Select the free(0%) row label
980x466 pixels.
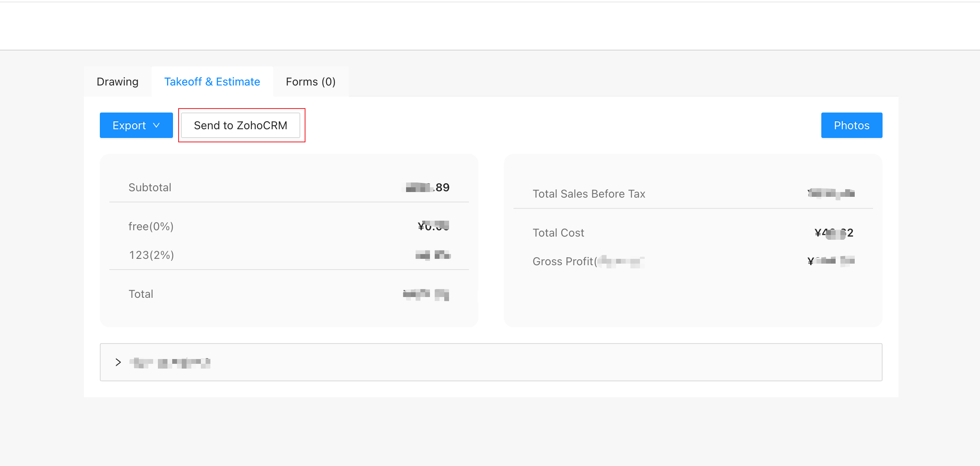click(x=151, y=226)
